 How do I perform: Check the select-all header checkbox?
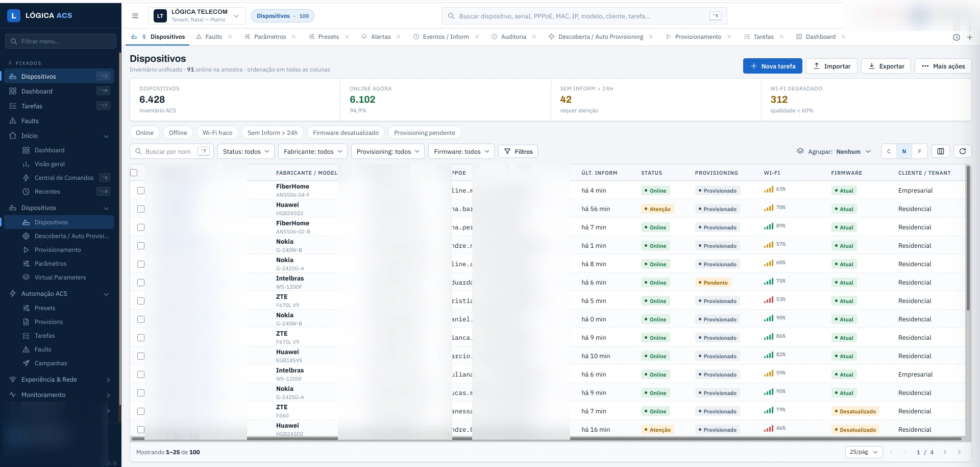pos(134,173)
